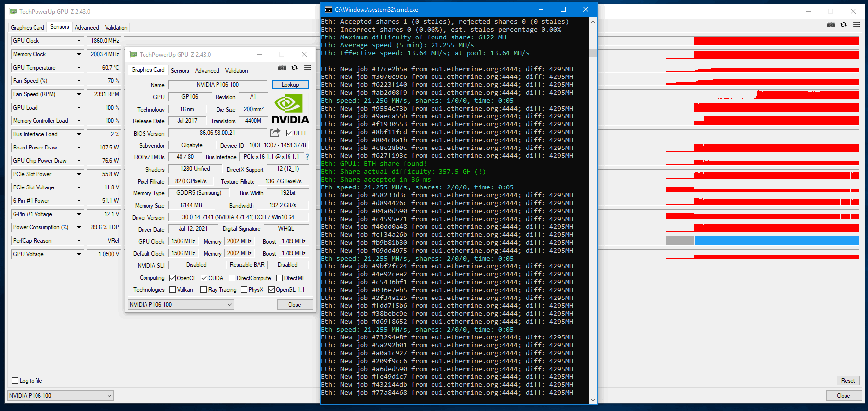This screenshot has width=868, height=411.
Task: Click the red GPU Clock sensor graph
Action: 776,41
